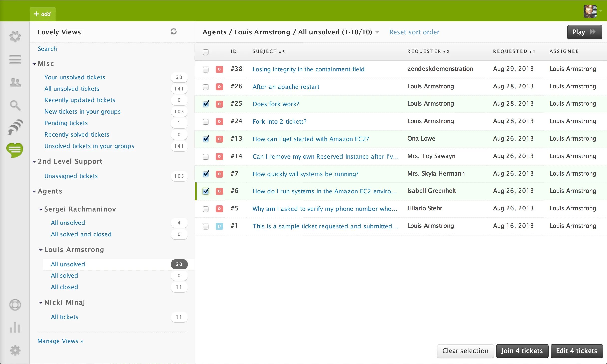
Task: Select Recently updated tickets menu item
Action: (79, 100)
